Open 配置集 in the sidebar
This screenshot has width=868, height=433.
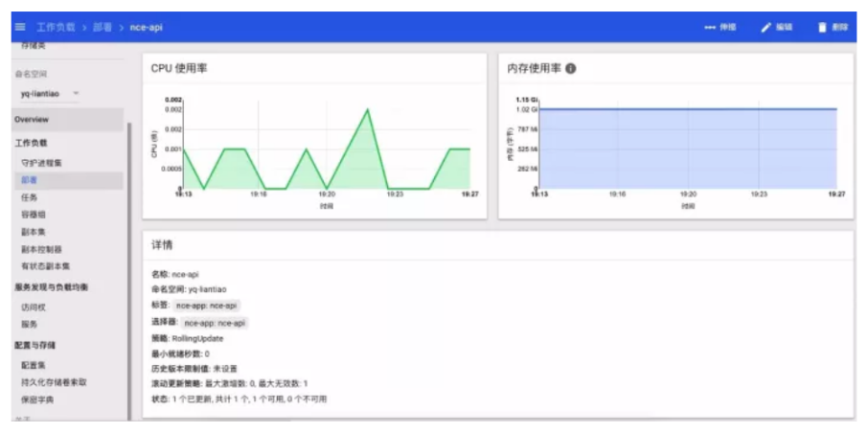[34, 365]
